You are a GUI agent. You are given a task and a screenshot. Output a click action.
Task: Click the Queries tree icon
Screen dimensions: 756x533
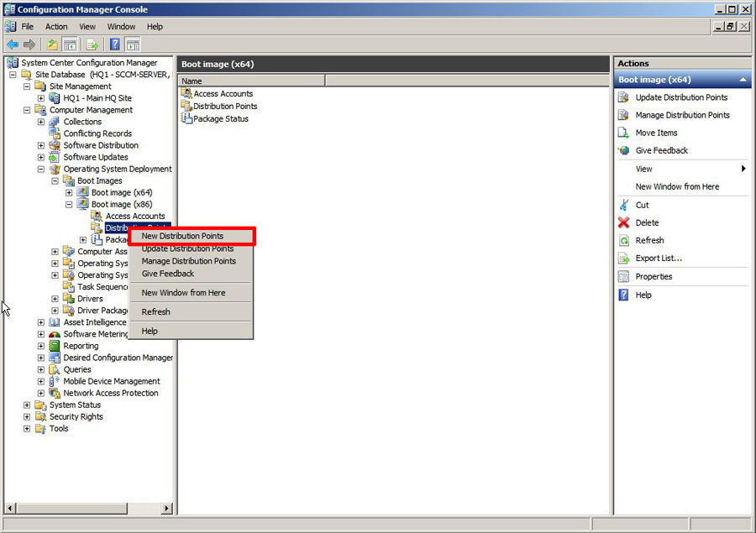click(55, 369)
